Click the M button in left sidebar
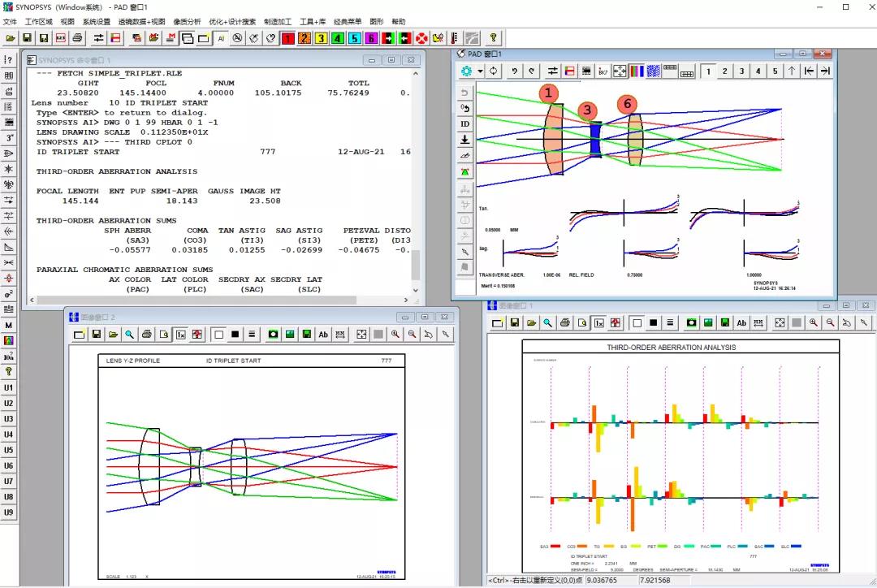The height and width of the screenshot is (588, 877). 8,325
